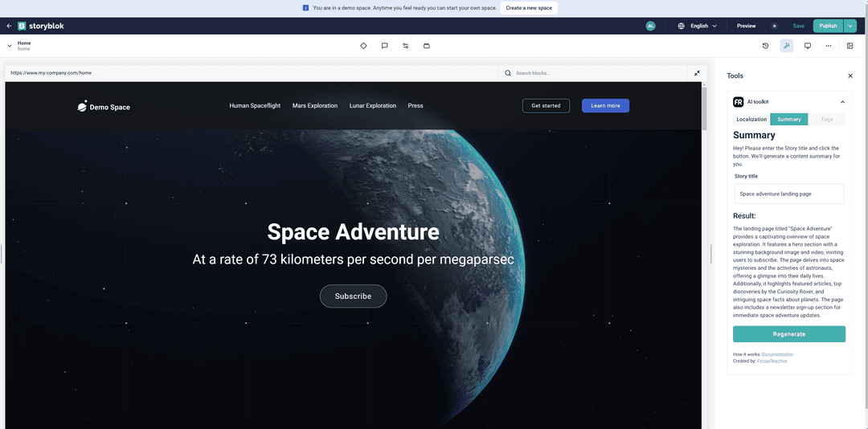Image resolution: width=868 pixels, height=429 pixels.
Task: Click the Subscribe button in hero
Action: 353,296
